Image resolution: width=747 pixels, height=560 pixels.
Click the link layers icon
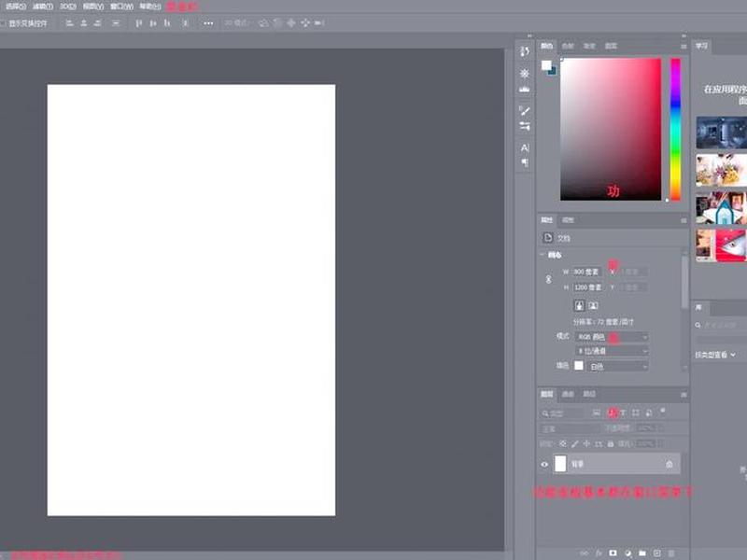(585, 553)
